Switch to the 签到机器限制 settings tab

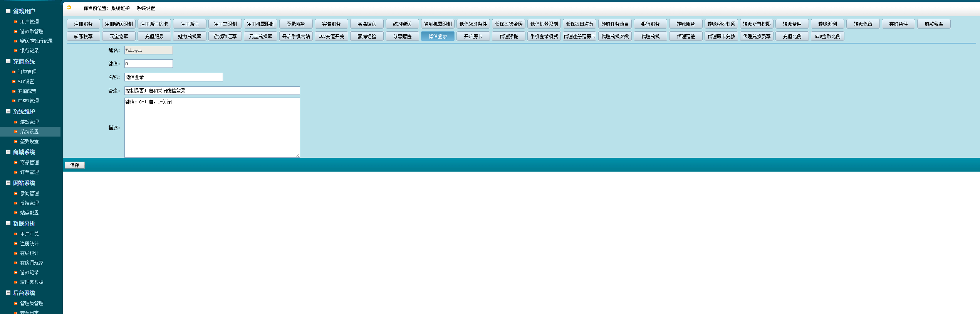(438, 24)
